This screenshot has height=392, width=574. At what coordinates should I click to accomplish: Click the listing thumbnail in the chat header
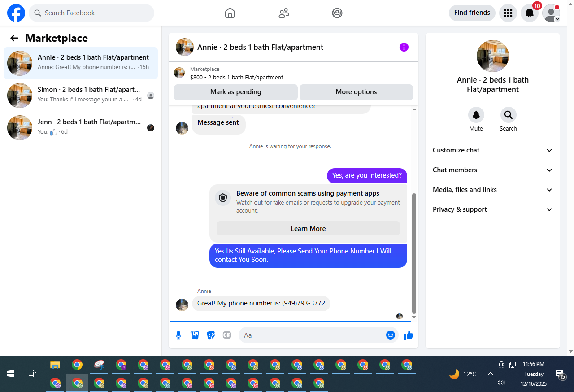185,47
